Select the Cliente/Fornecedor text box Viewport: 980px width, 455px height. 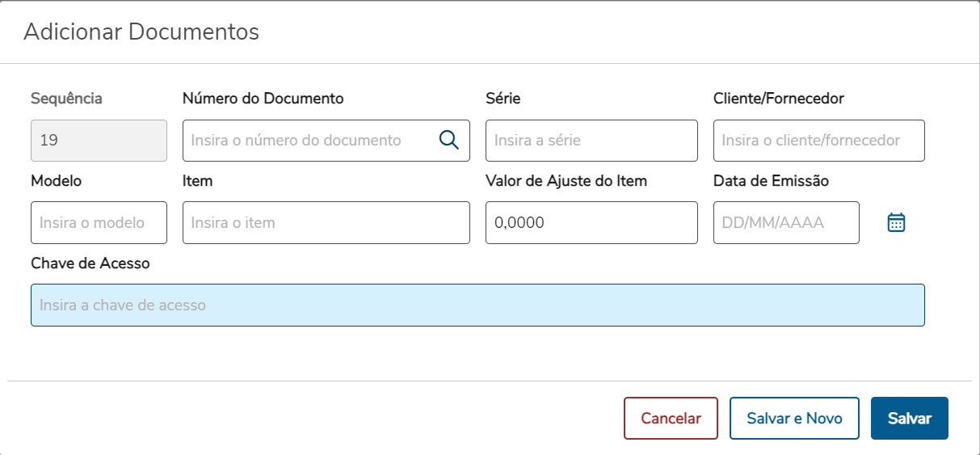click(x=818, y=141)
